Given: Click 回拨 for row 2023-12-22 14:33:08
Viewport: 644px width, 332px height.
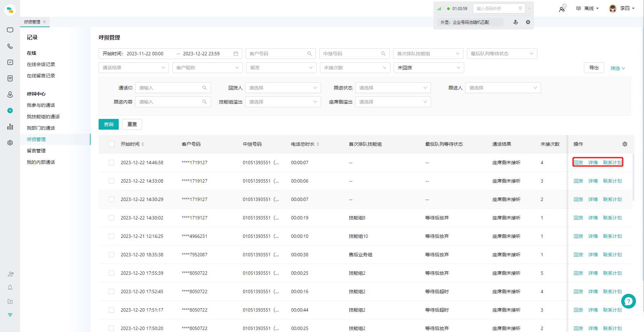Looking at the screenshot, I should pos(578,181).
